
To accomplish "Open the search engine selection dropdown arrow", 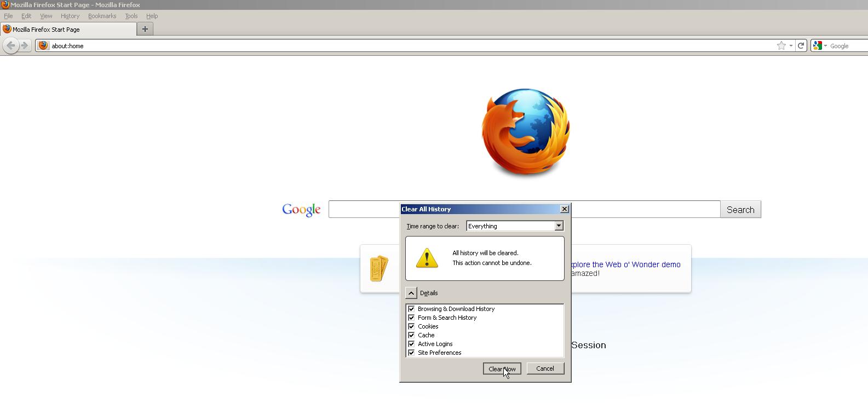I will click(825, 45).
